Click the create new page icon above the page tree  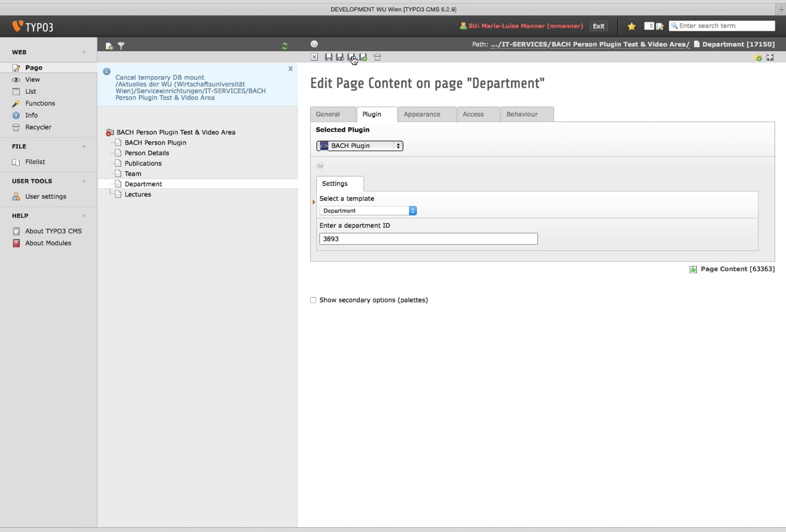tap(109, 46)
